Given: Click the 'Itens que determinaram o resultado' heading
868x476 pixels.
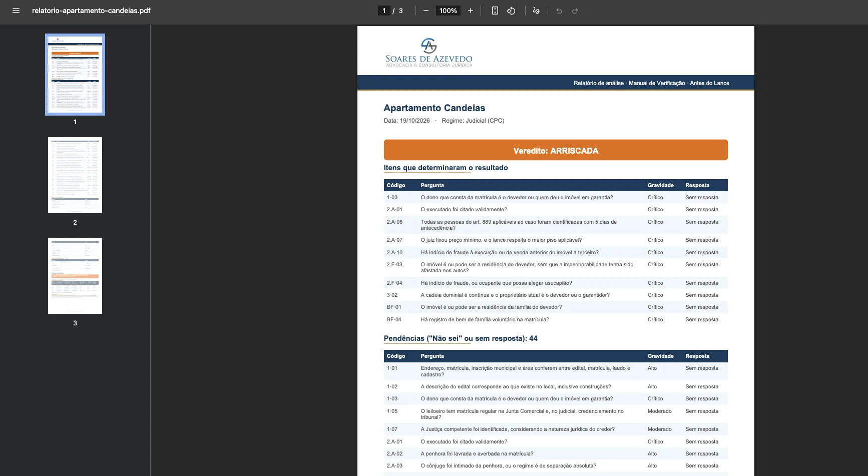Looking at the screenshot, I should point(446,168).
